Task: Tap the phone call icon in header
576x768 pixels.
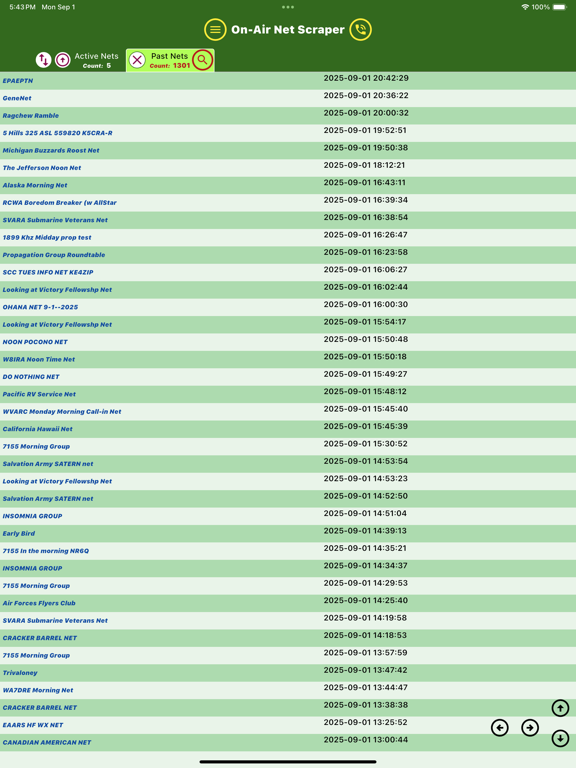Action: click(x=360, y=30)
